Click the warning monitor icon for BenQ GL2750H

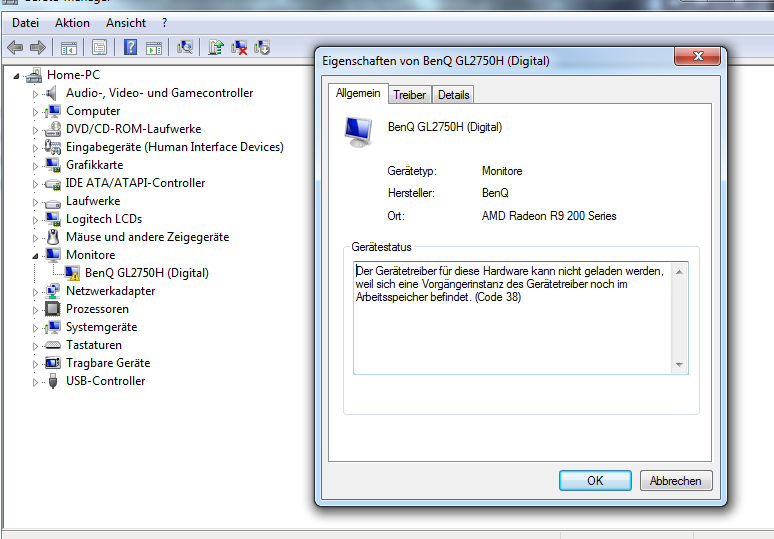[72, 273]
